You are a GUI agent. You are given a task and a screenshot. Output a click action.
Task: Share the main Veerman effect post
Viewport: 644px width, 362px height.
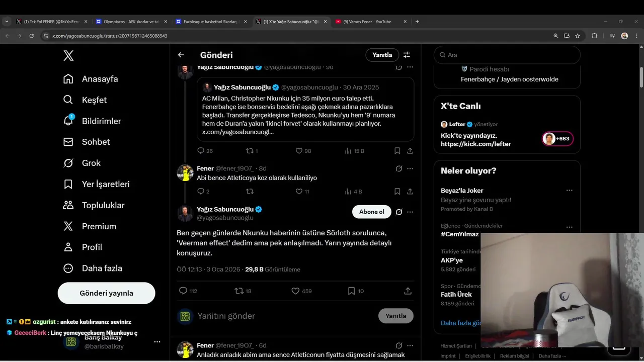[408, 291]
